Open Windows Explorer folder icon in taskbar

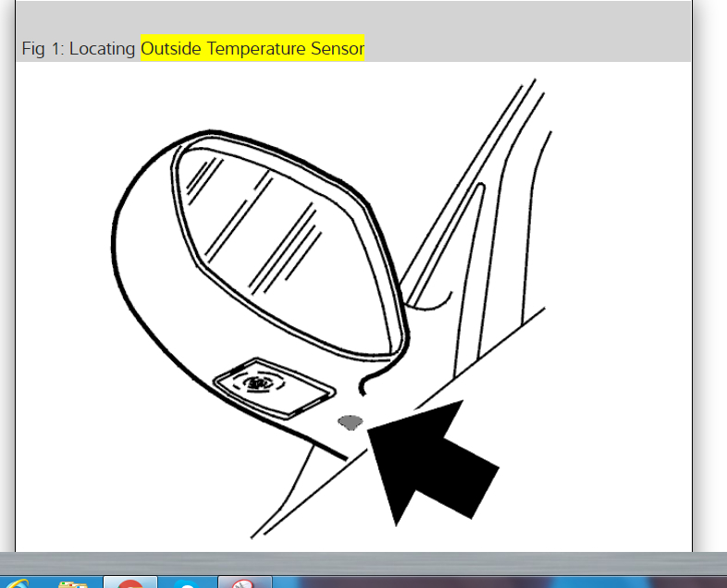pos(73,583)
